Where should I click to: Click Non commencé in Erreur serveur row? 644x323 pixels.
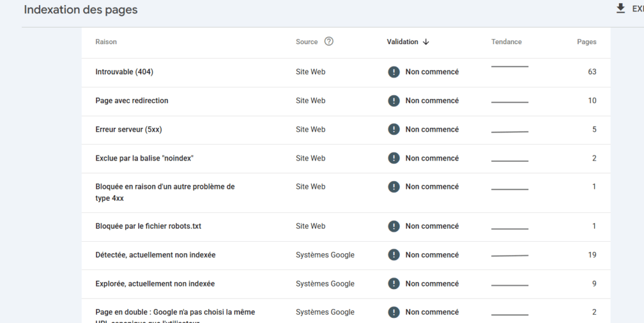(432, 130)
